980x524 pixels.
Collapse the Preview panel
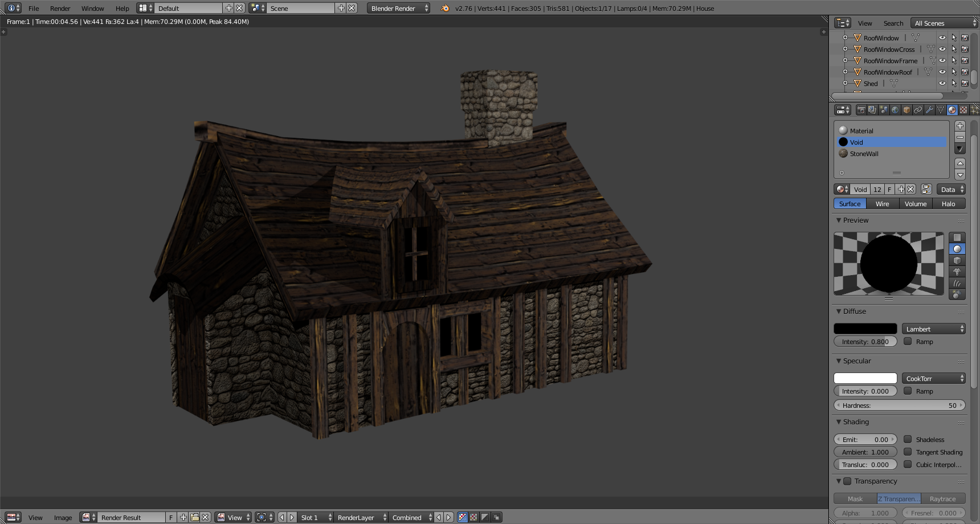click(839, 220)
